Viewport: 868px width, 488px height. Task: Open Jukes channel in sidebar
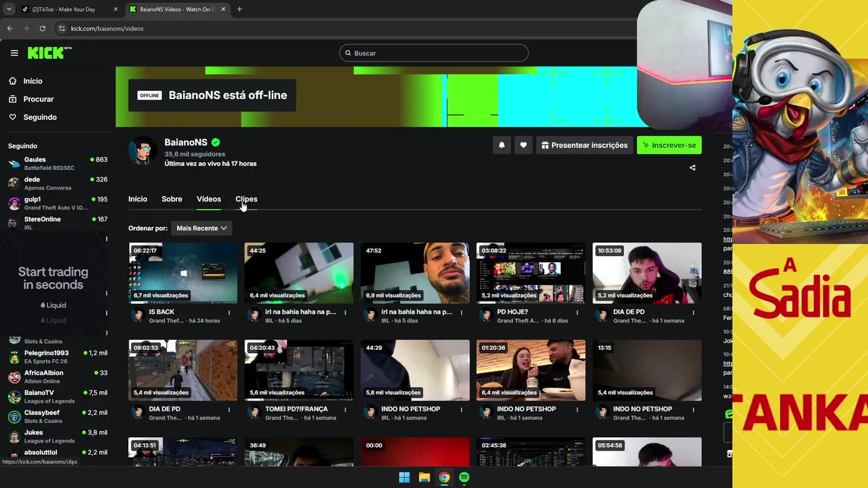click(x=57, y=436)
